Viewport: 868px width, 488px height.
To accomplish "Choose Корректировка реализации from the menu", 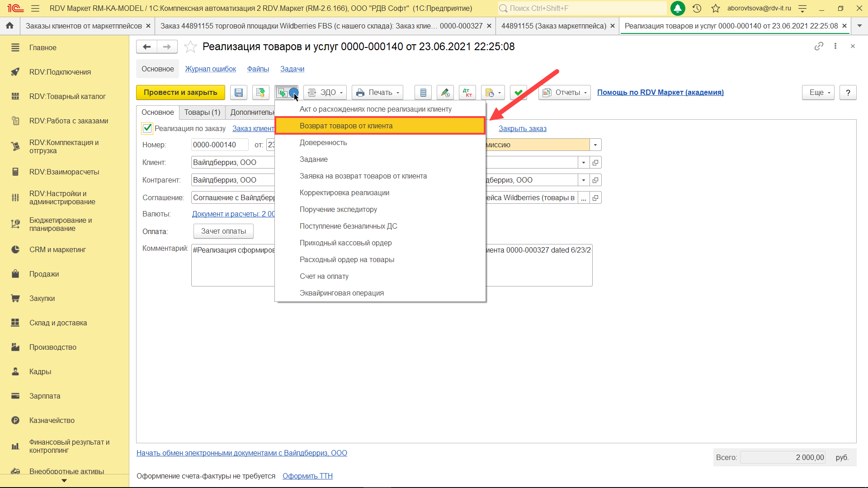I will coord(344,193).
